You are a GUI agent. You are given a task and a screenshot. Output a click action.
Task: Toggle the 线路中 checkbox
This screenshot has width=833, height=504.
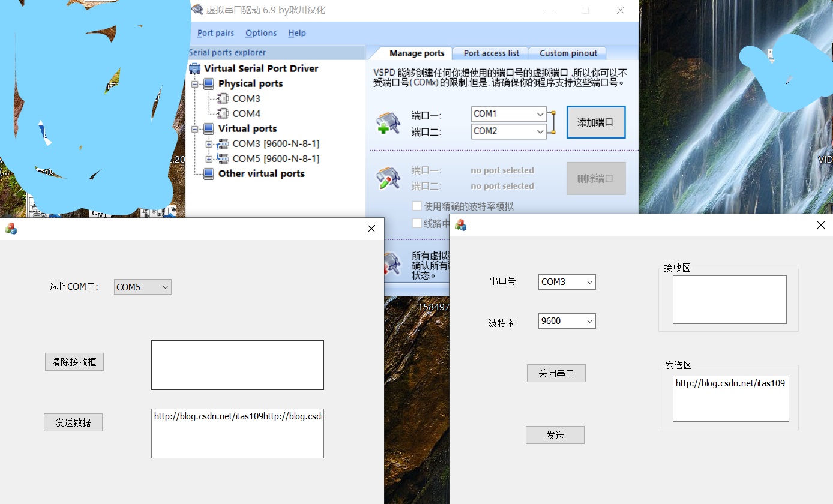tap(417, 222)
